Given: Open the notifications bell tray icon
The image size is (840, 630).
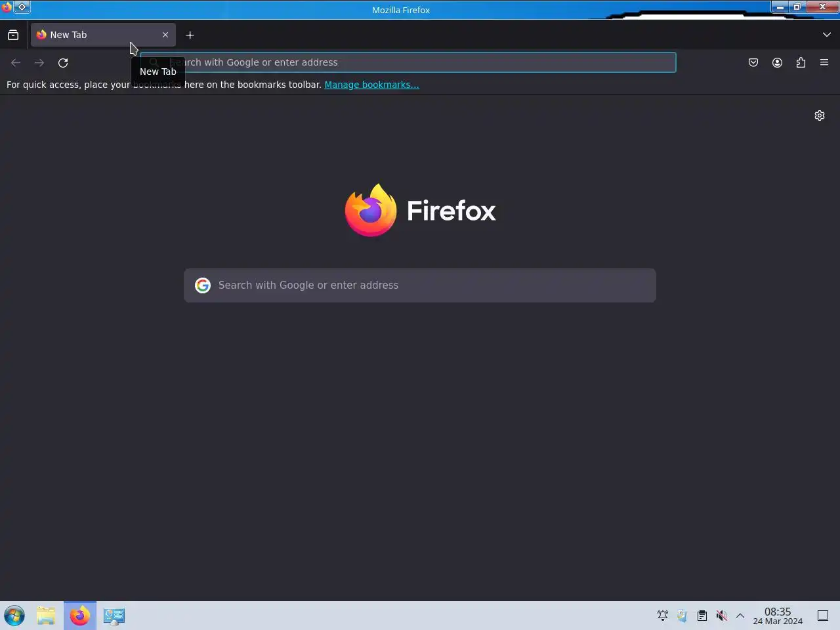Looking at the screenshot, I should click(663, 616).
